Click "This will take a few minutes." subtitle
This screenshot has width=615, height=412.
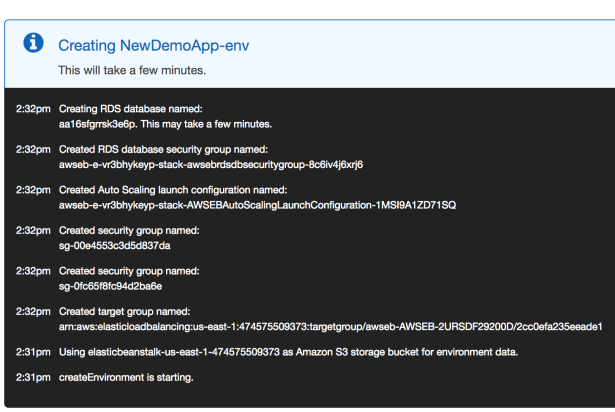pyautogui.click(x=130, y=70)
